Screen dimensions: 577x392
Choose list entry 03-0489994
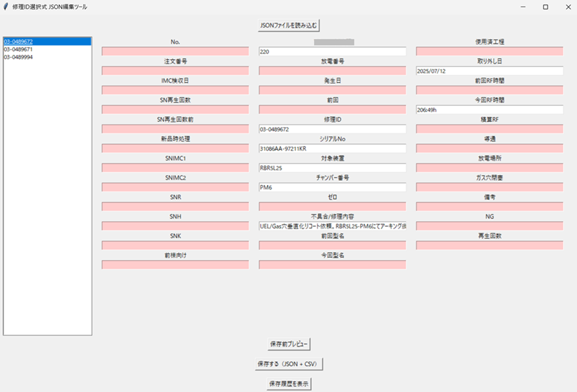coord(19,57)
